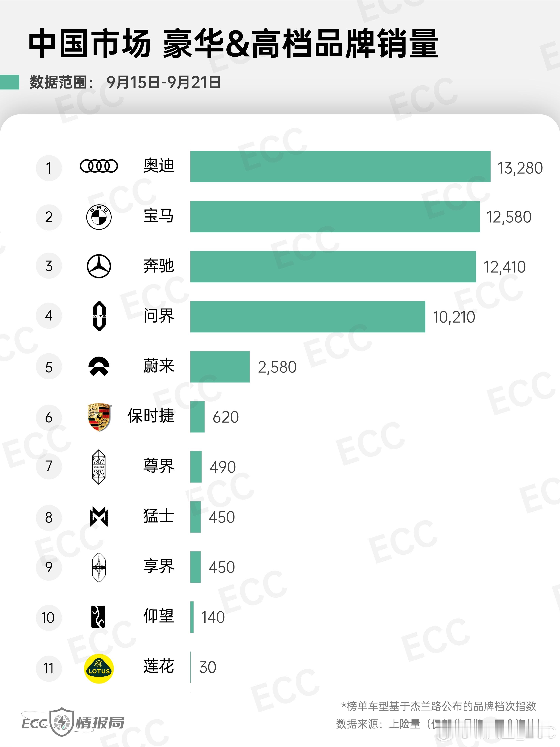Viewport: 560px width, 747px height.
Task: Click the BMW roundel logo
Action: 99,217
